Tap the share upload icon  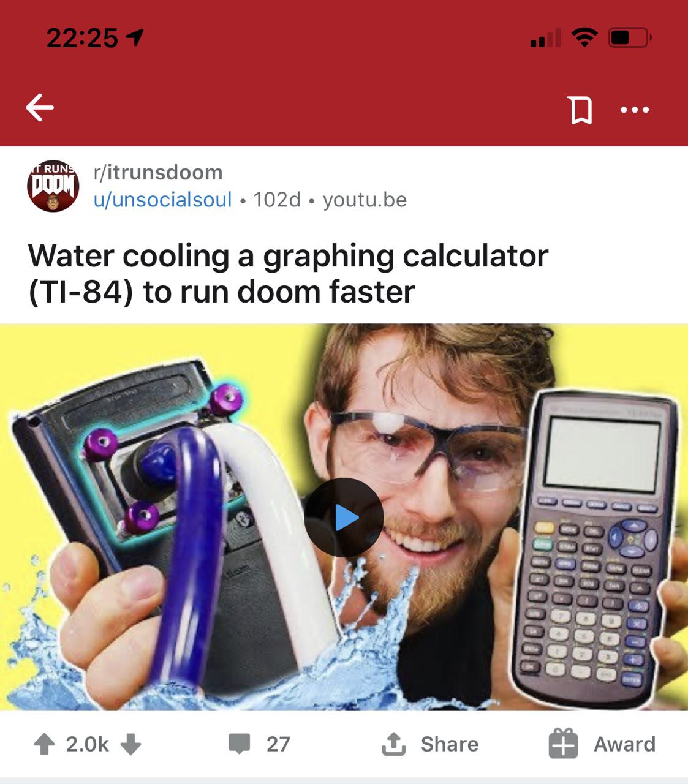click(393, 744)
